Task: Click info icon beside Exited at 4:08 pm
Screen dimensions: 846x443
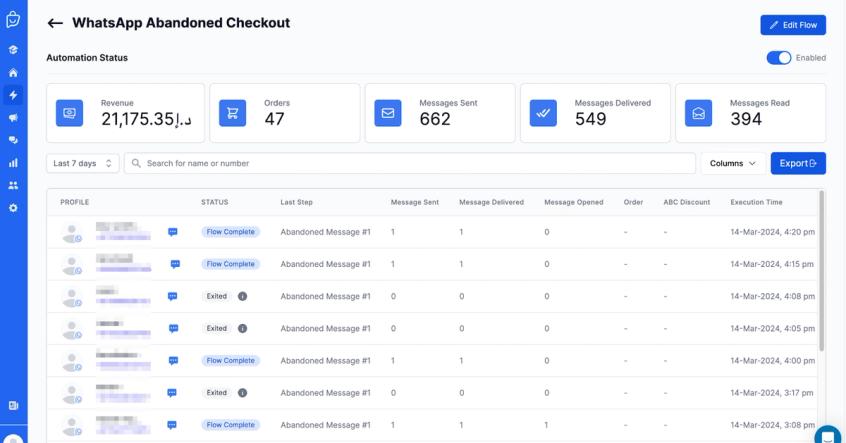Action: [243, 296]
